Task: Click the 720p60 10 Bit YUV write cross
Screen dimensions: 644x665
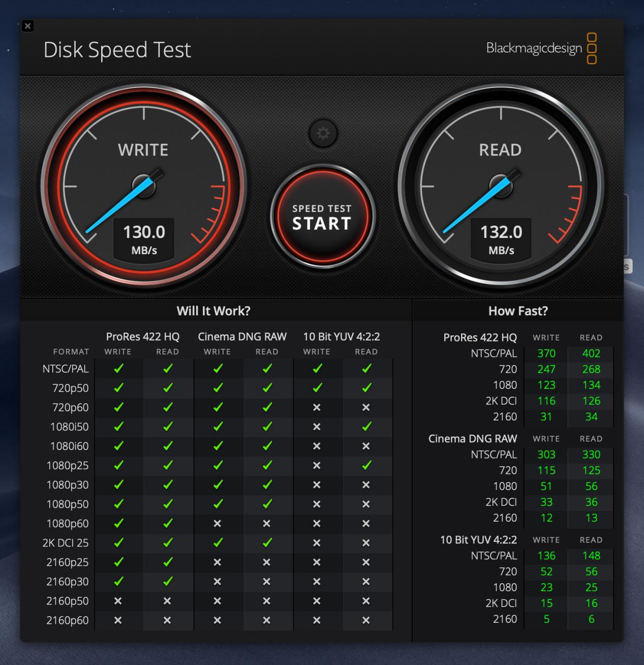Action: (317, 407)
